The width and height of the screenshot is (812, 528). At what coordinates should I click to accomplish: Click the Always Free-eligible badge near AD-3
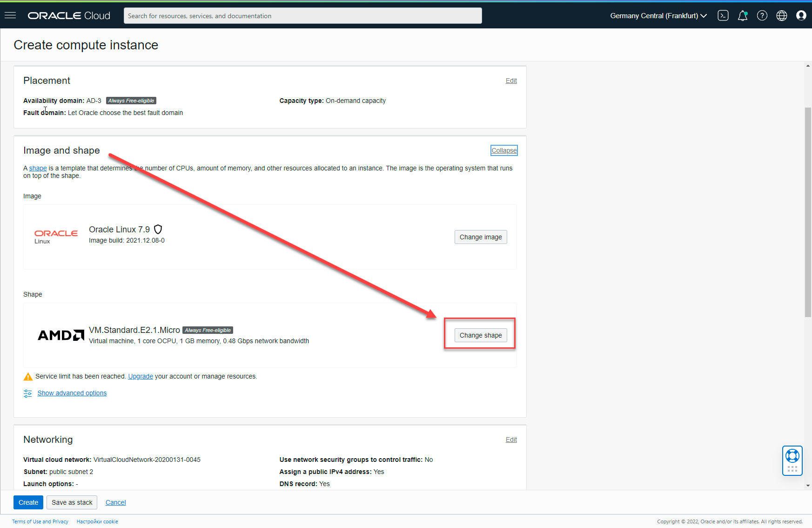point(131,101)
